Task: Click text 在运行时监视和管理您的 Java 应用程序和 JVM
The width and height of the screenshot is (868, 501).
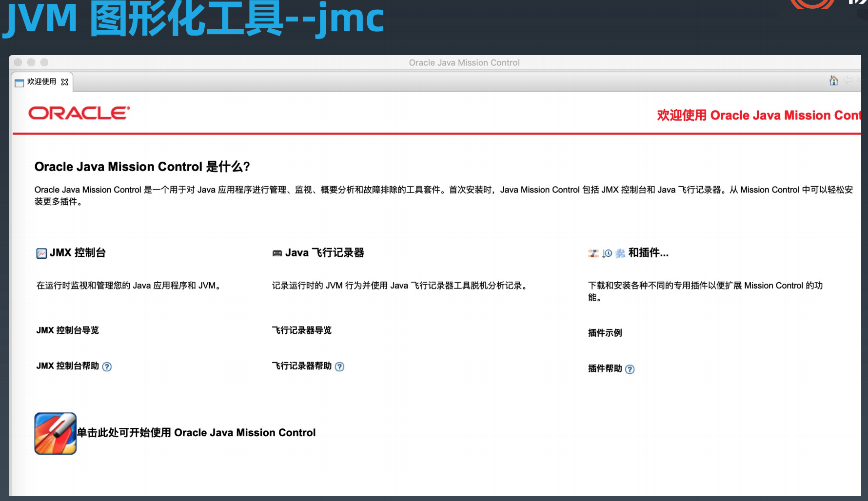Action: click(129, 286)
